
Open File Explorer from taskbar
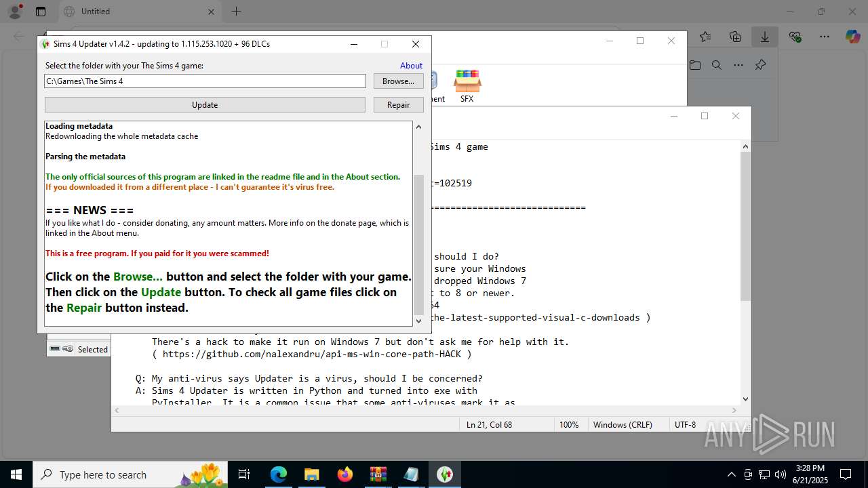311,474
